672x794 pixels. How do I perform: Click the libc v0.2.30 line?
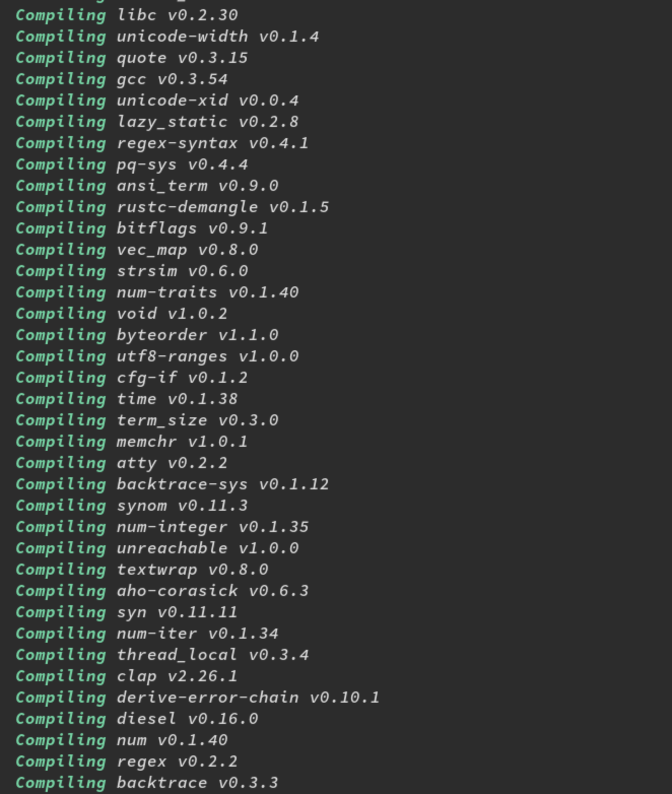coord(126,15)
